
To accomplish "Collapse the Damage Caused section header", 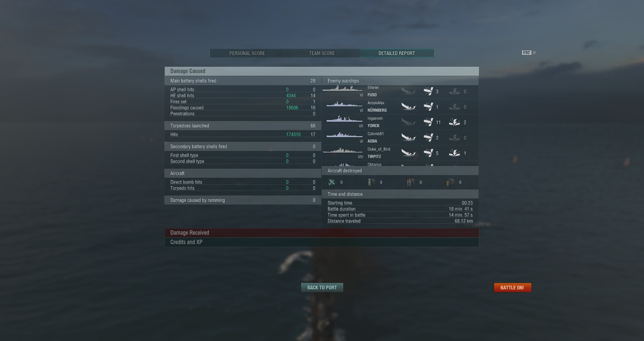I will [x=322, y=71].
